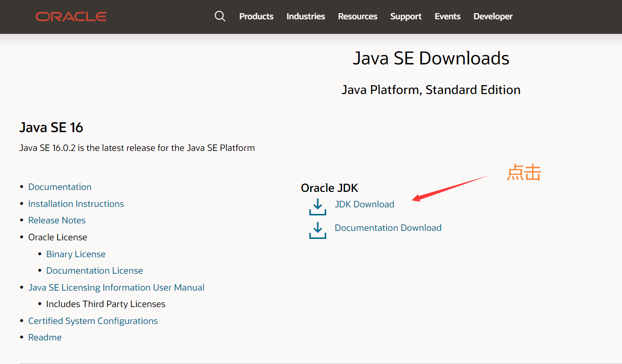Click the Oracle logo
This screenshot has width=622, height=364.
[x=71, y=16]
